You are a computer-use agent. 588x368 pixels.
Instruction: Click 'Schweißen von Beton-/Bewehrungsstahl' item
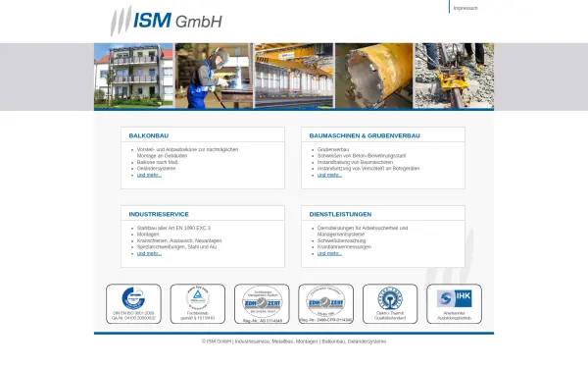coord(362,156)
